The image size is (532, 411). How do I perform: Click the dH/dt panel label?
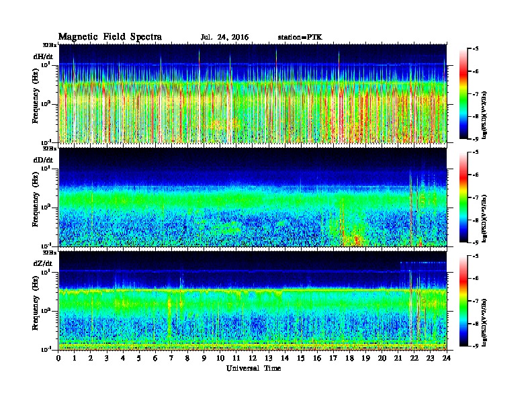(x=43, y=56)
